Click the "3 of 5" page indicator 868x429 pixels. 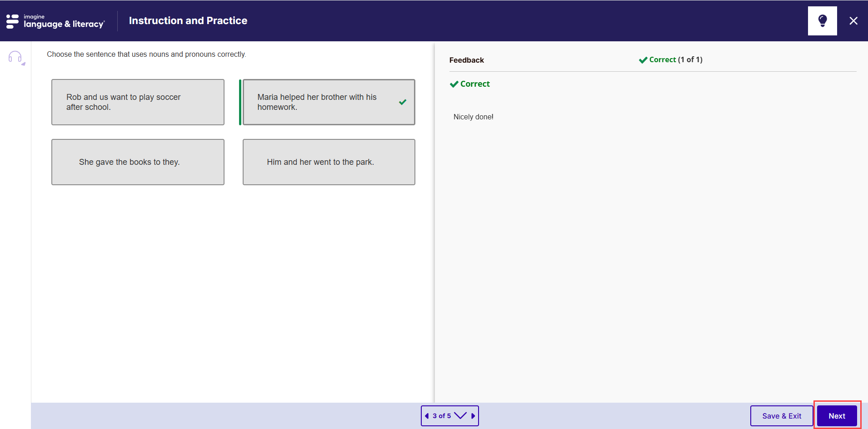pyautogui.click(x=441, y=416)
